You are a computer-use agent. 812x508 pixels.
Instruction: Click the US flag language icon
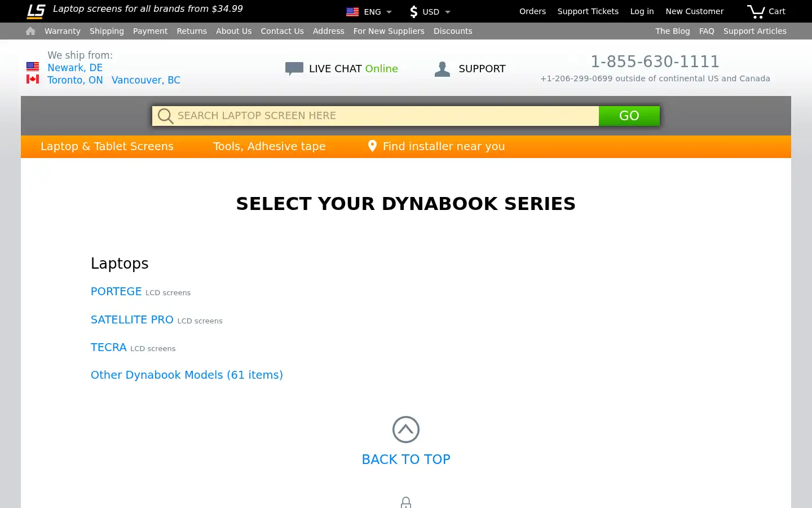(x=352, y=12)
